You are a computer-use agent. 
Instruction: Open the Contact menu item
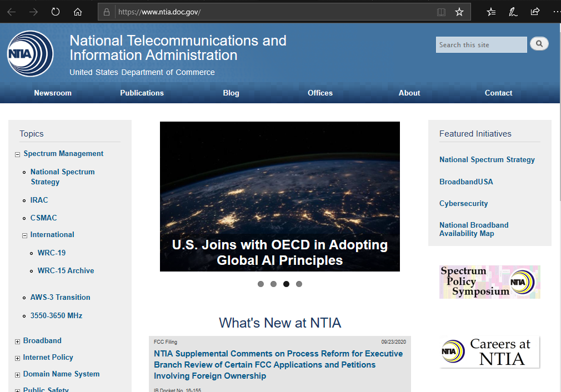coord(498,93)
